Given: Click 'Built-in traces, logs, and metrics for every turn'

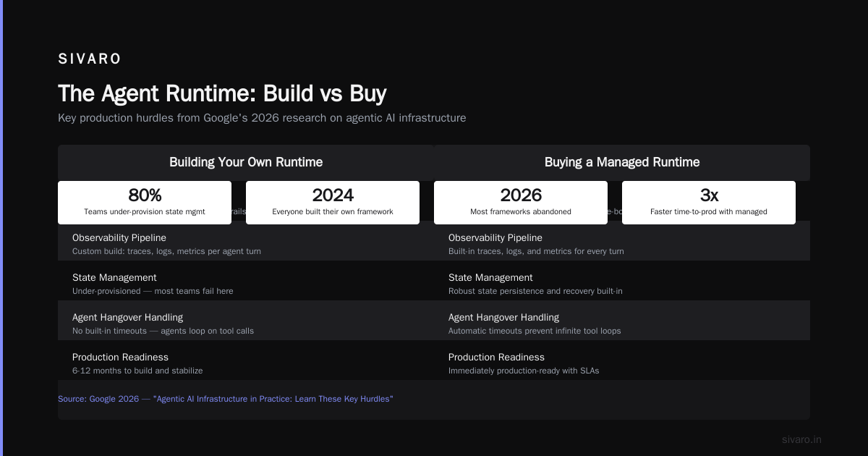Looking at the screenshot, I should [x=536, y=251].
